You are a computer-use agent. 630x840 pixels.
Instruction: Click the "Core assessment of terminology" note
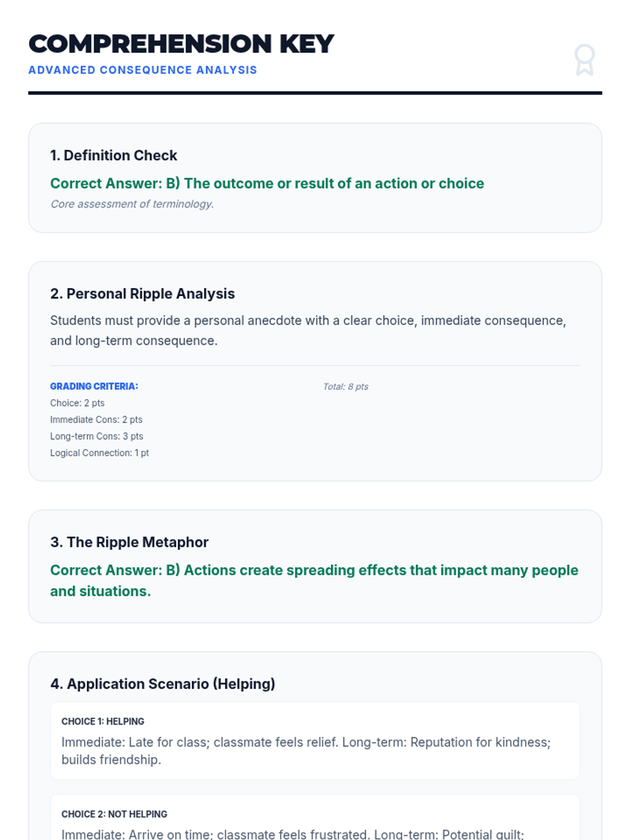coord(132,204)
